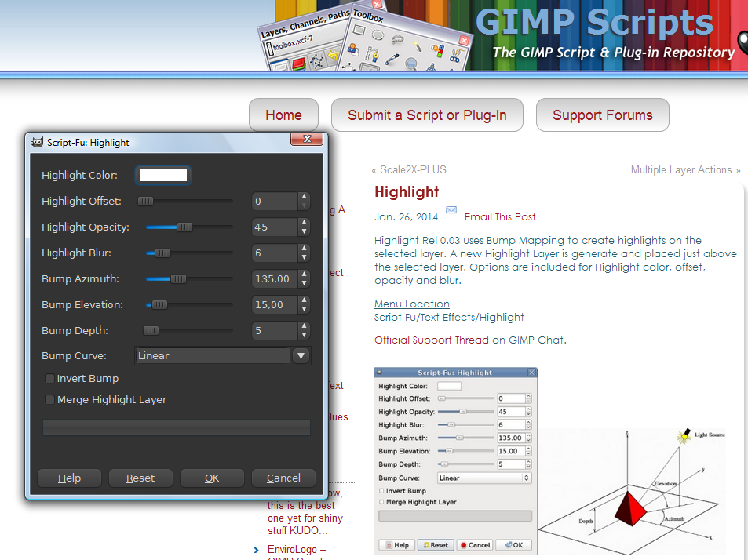
Task: Open the Bump Curve Linear dropdown
Action: click(223, 355)
